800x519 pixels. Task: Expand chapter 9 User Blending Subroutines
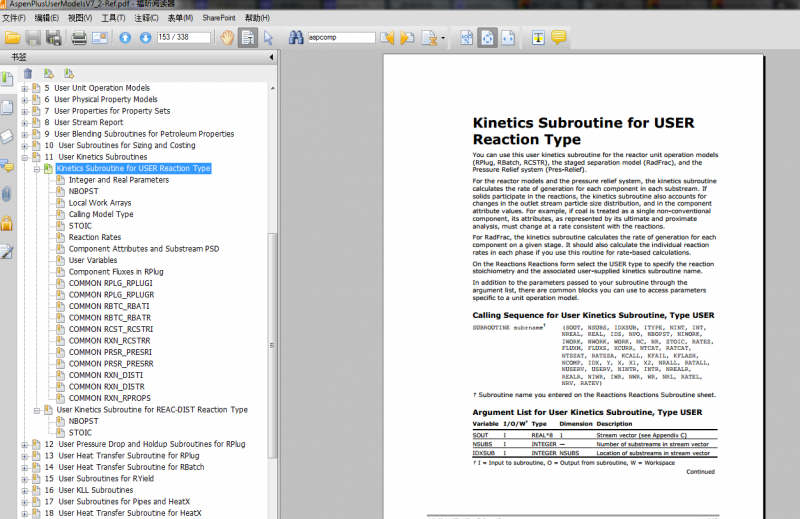point(24,134)
